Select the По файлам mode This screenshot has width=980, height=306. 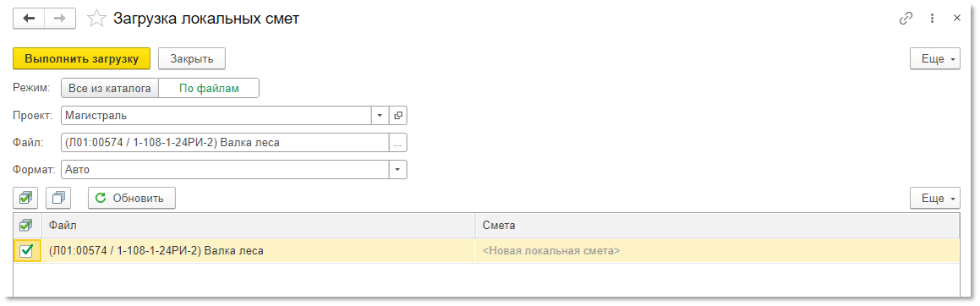tap(209, 89)
